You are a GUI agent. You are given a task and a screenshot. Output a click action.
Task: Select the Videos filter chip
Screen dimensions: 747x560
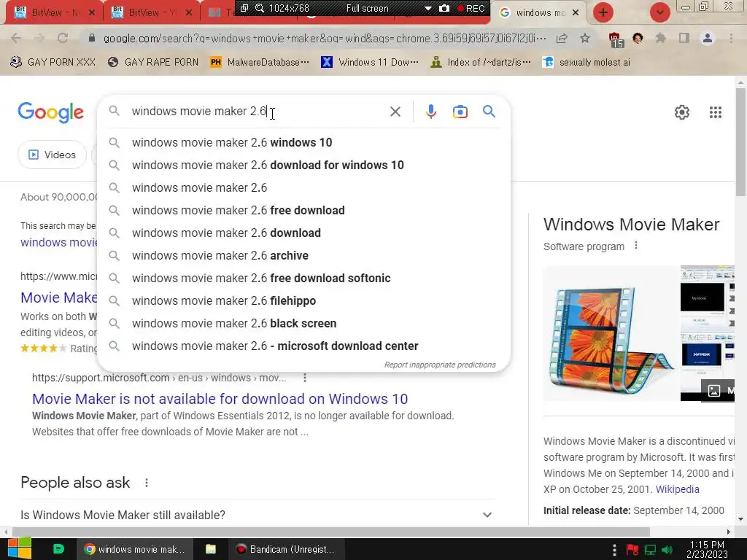tap(53, 155)
